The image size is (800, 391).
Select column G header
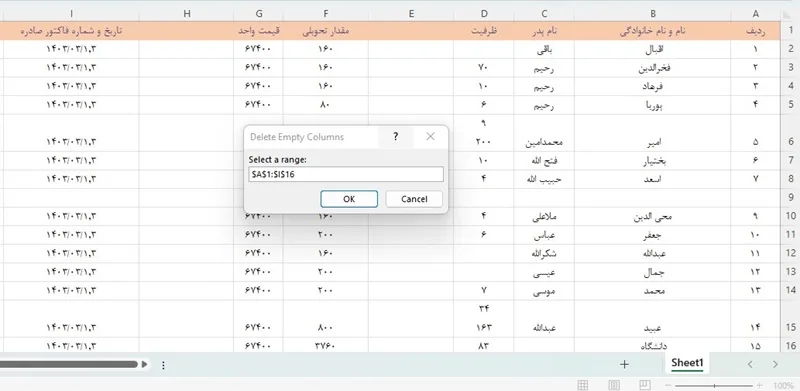259,14
